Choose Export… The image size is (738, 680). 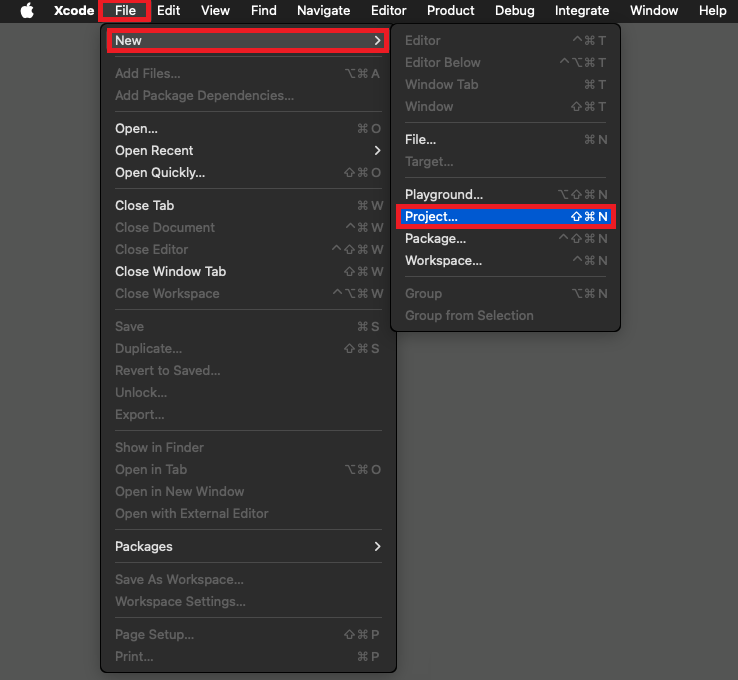pyautogui.click(x=248, y=415)
